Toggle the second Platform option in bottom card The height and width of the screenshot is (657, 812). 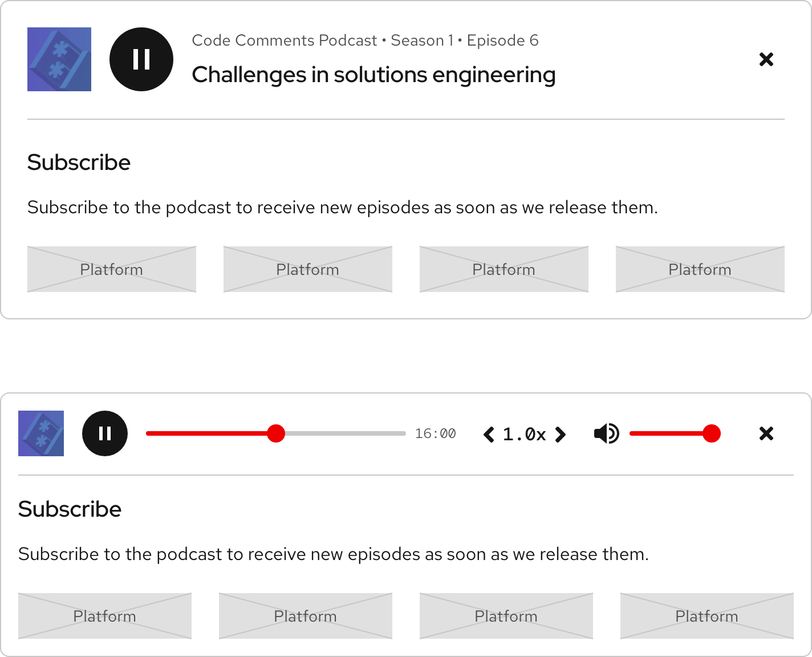pos(305,616)
